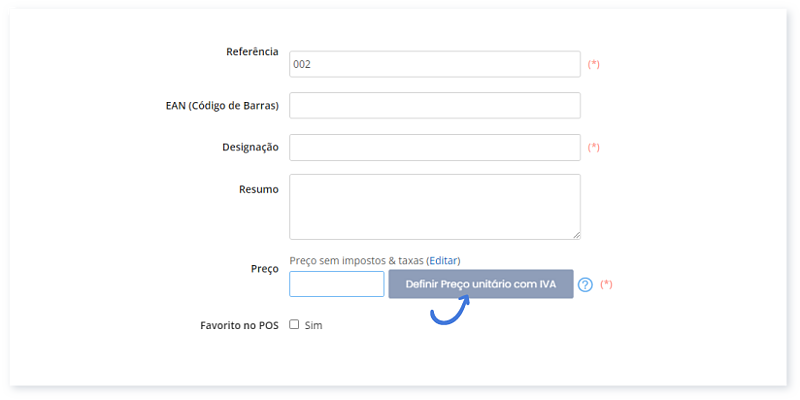Click the Favorito no POS label

240,326
